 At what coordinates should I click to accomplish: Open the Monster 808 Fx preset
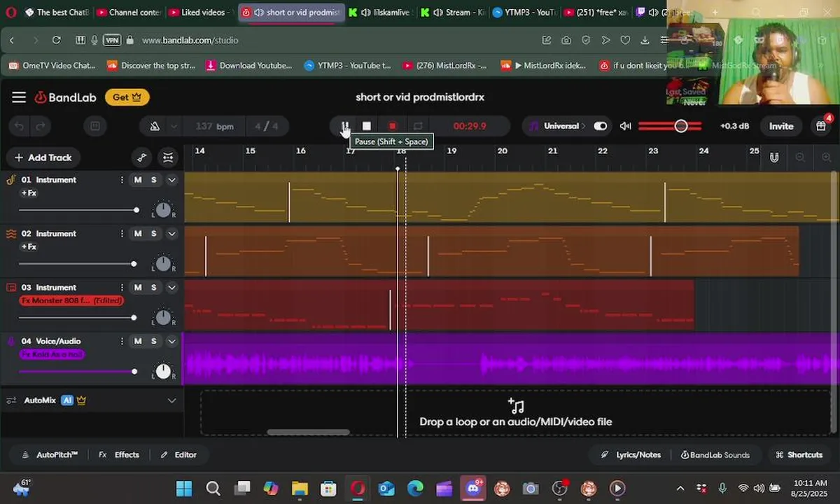[x=71, y=301]
